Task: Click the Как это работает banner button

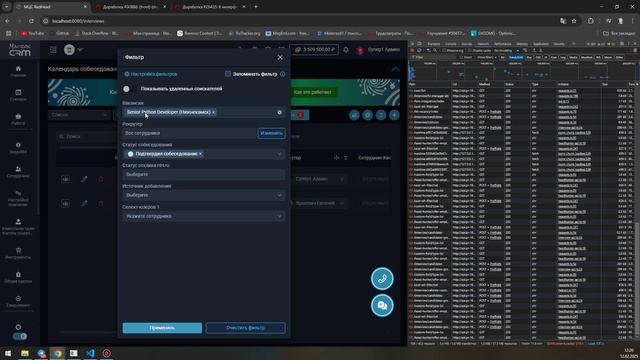Action: point(312,92)
